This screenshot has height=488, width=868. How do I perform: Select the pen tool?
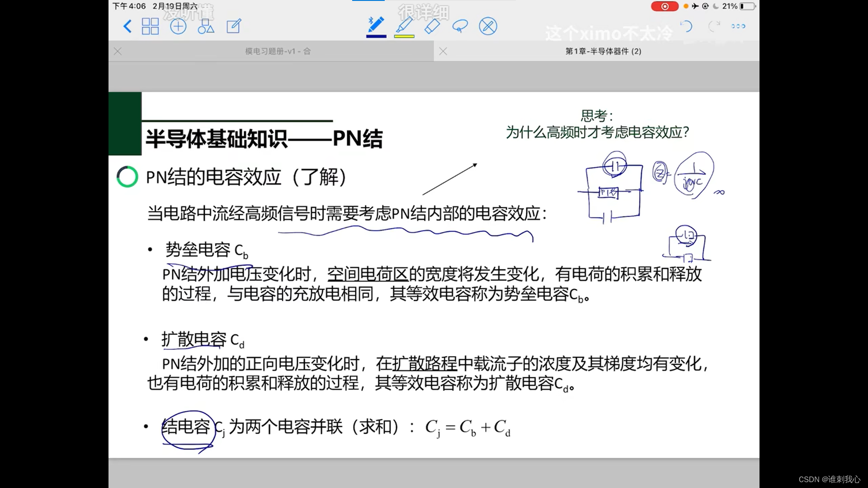pyautogui.click(x=376, y=25)
